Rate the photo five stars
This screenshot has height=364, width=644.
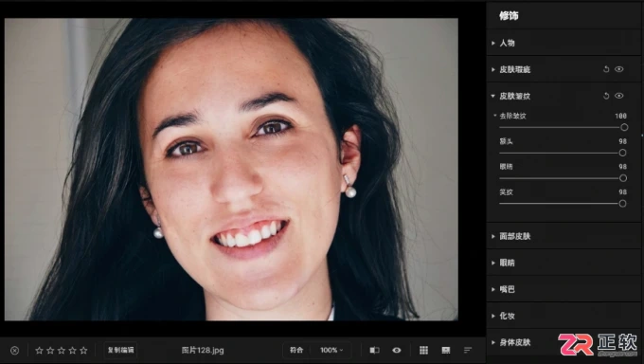click(x=83, y=351)
